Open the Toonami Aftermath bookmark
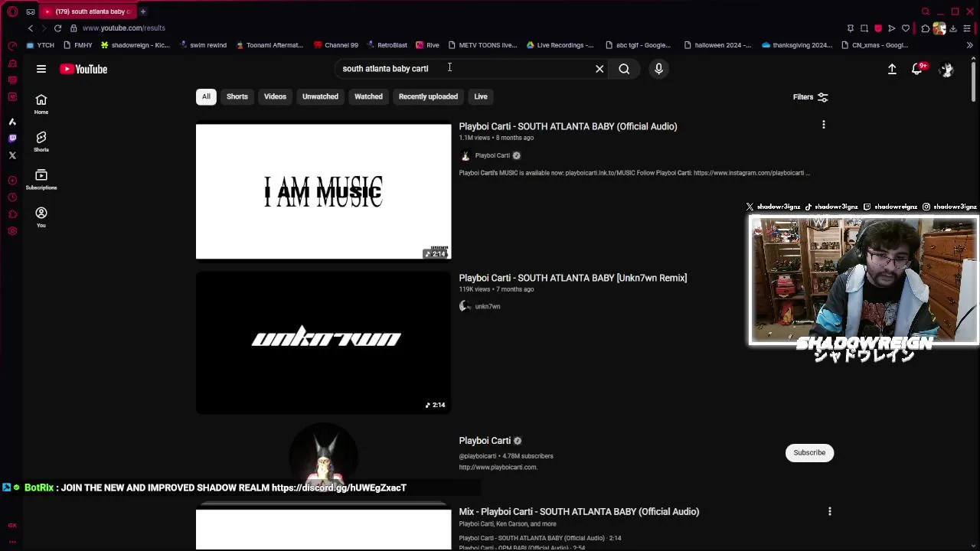This screenshot has width=980, height=551. coord(269,45)
